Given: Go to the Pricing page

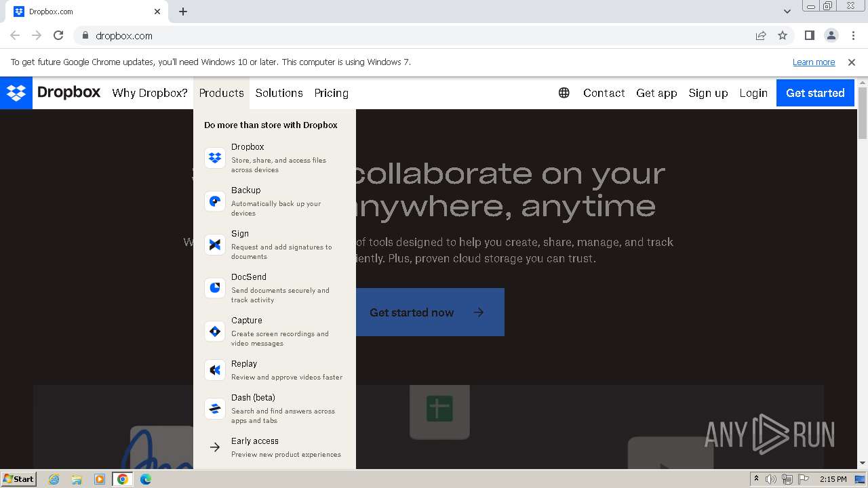Looking at the screenshot, I should [332, 93].
